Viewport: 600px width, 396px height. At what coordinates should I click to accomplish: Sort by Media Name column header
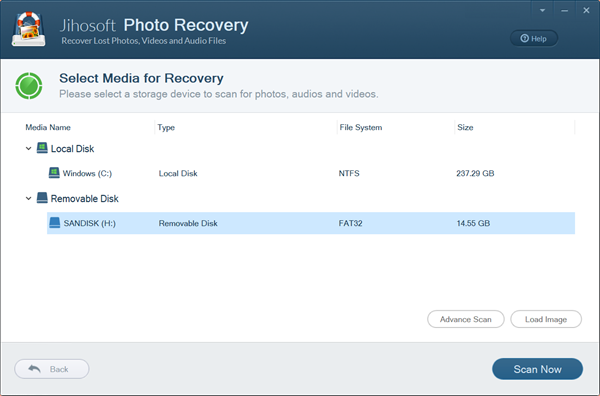[48, 127]
